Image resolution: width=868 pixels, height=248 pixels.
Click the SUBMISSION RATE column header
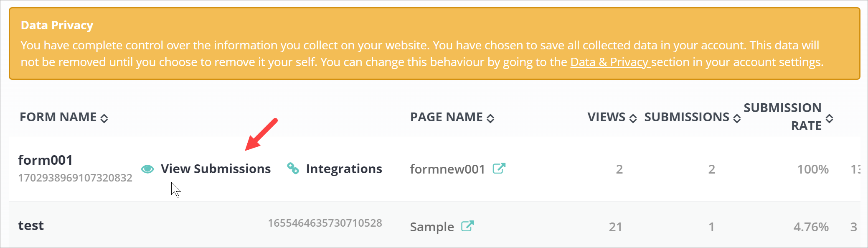tap(782, 117)
